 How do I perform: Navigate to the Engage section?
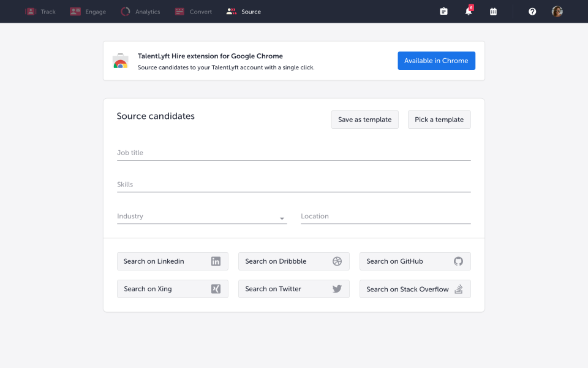[88, 11]
